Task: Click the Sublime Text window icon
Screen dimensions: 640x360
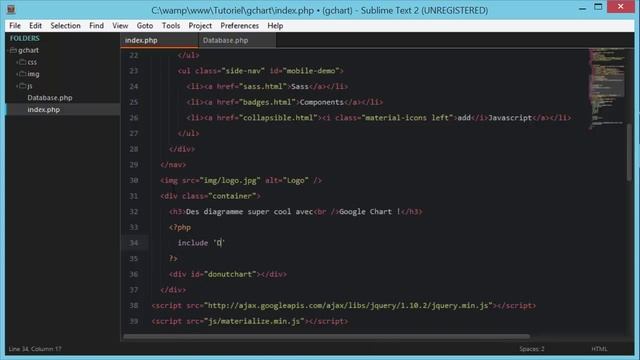Action: click(x=11, y=9)
